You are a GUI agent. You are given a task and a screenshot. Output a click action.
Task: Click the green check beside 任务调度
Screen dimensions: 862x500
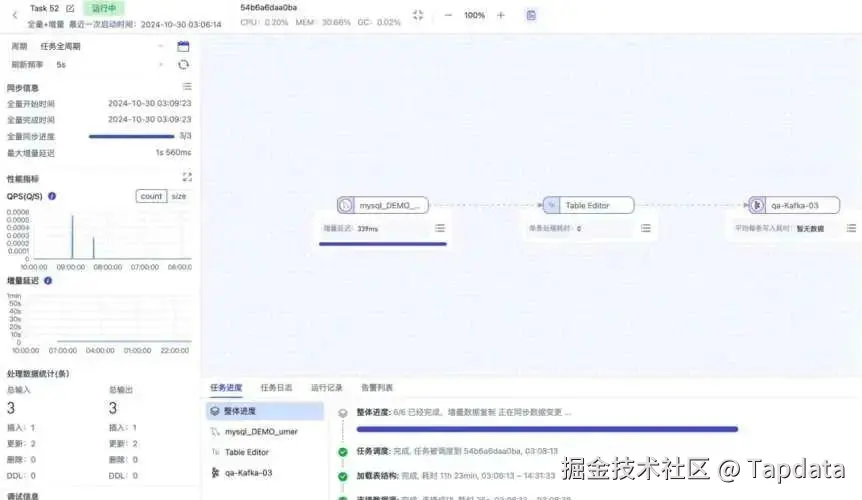tap(342, 452)
